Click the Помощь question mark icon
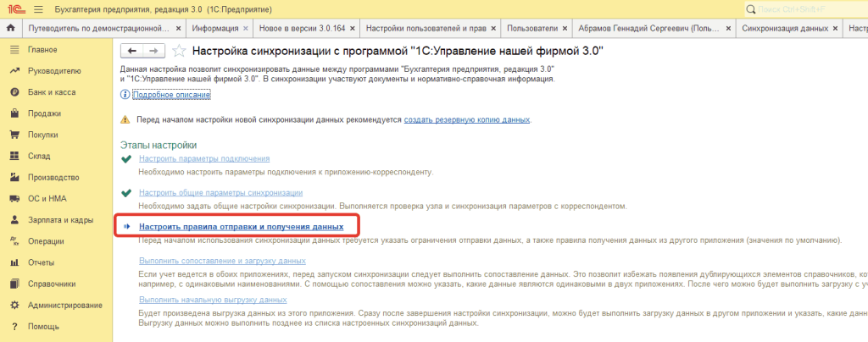The width and height of the screenshot is (868, 342). point(15,326)
